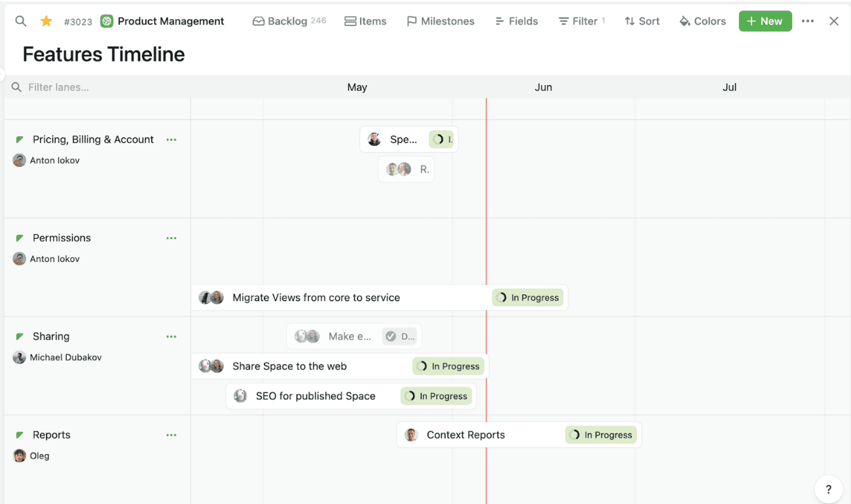This screenshot has width=851, height=504.
Task: Open the Filter options
Action: pyautogui.click(x=581, y=20)
